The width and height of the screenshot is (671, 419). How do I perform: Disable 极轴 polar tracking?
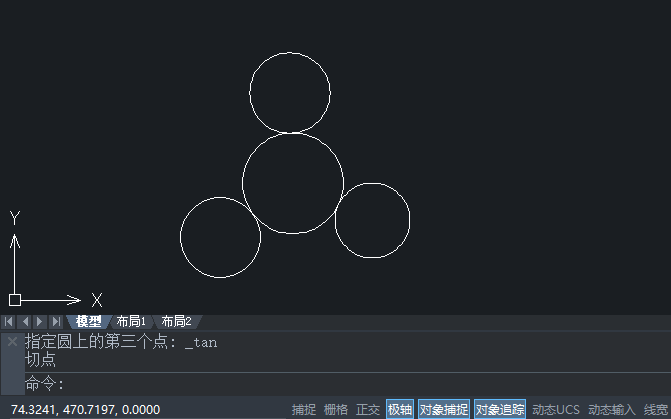pos(400,410)
